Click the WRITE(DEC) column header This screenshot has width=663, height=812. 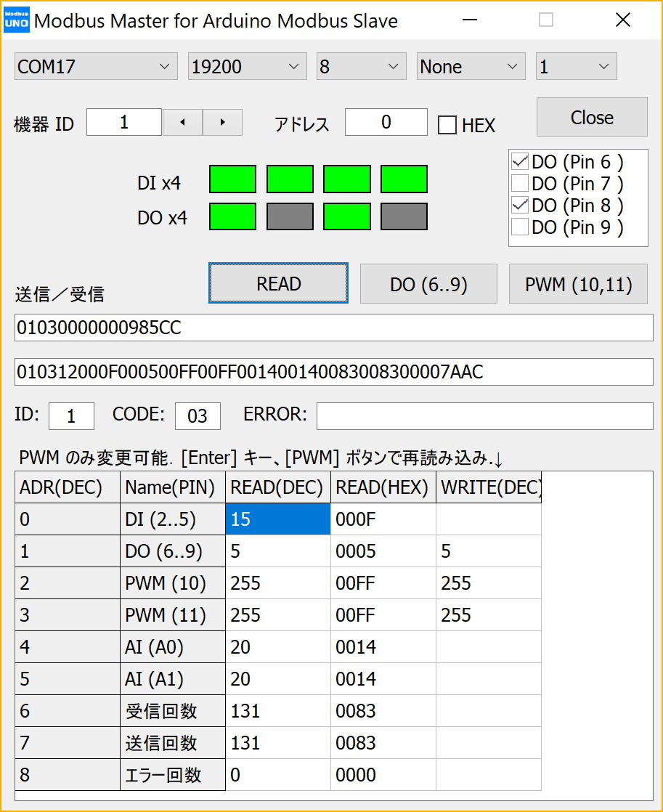point(489,487)
